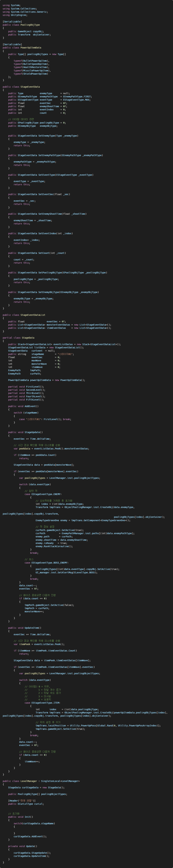Click the "curStageData = new StageData();" line
The image size is (173, 868).
(36, 788)
